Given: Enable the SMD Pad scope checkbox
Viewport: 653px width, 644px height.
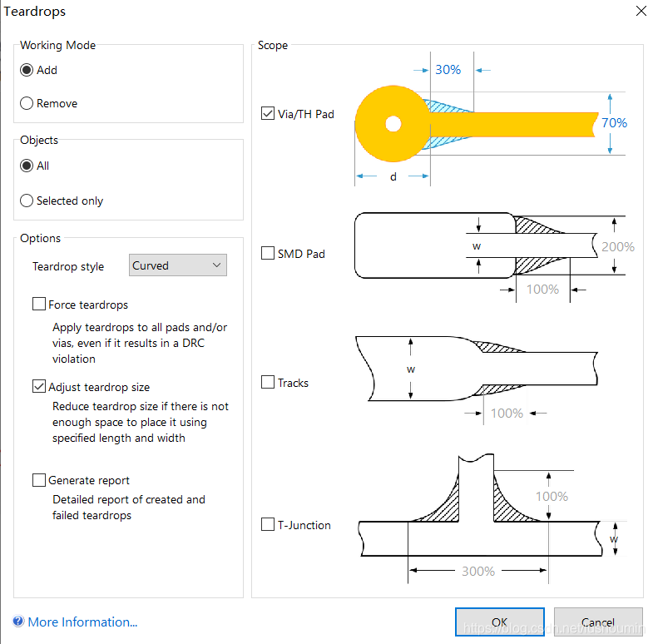Looking at the screenshot, I should point(268,253).
